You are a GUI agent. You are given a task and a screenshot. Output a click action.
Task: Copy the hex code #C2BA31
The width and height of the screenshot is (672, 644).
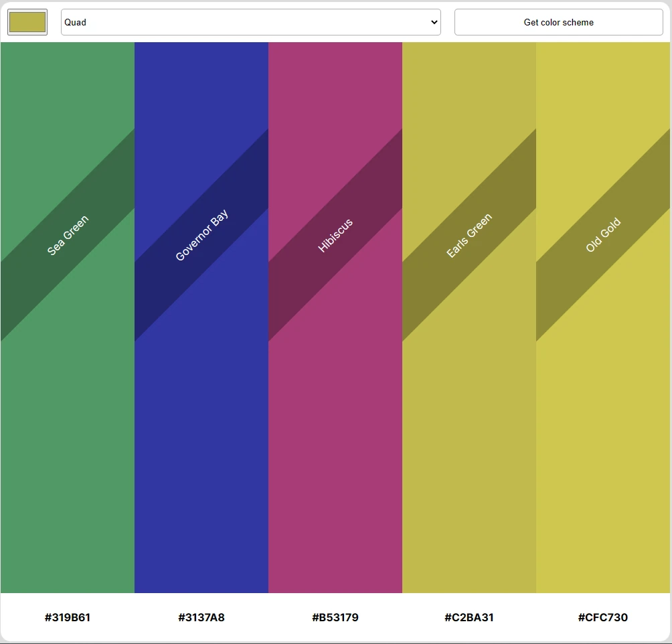point(469,617)
